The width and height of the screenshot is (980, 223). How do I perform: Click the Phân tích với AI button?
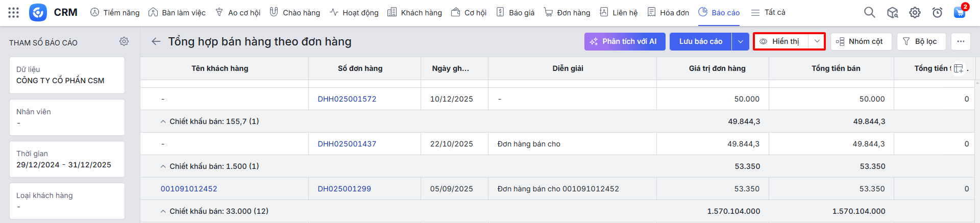[624, 41]
